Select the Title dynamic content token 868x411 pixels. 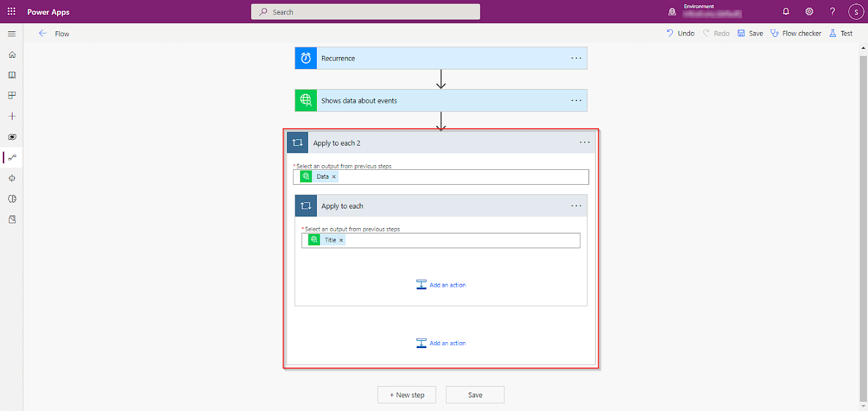326,240
